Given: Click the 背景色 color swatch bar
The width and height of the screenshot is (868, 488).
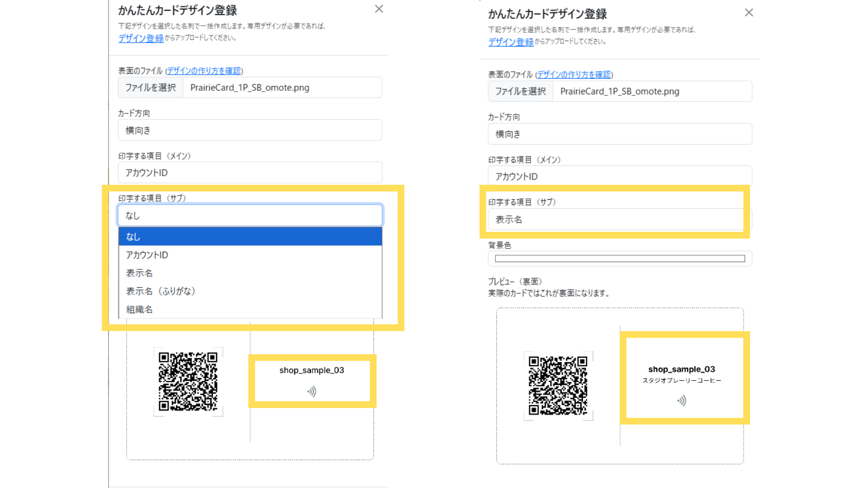Looking at the screenshot, I should coord(620,258).
